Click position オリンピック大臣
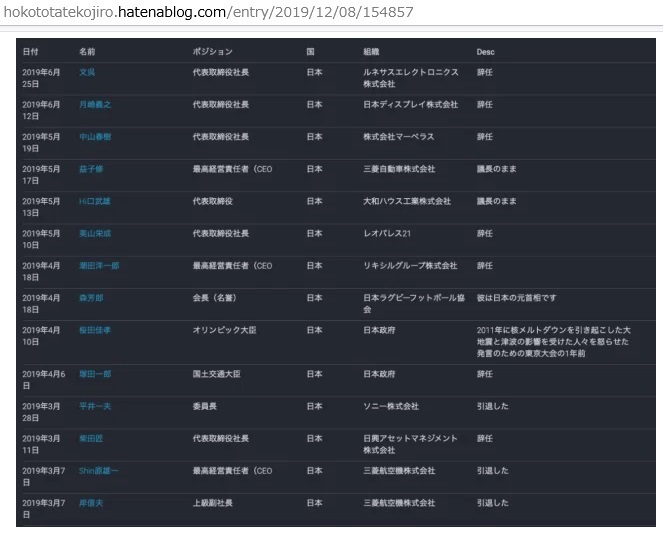 tap(225, 330)
